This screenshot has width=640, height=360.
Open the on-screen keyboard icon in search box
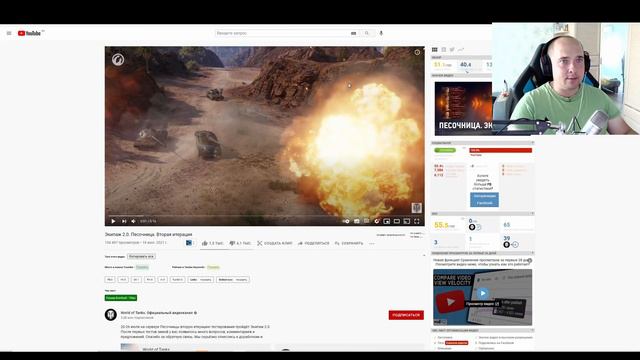(353, 33)
